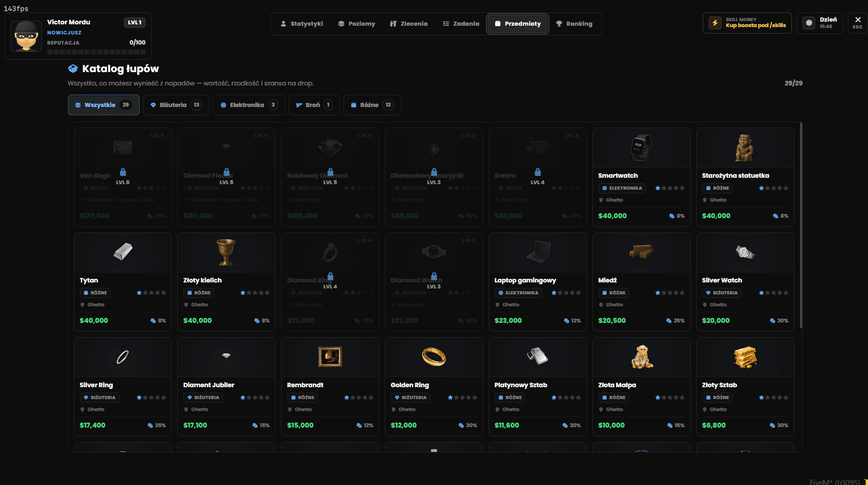
Task: Click the lock on Diamond Watch
Action: coord(434,276)
